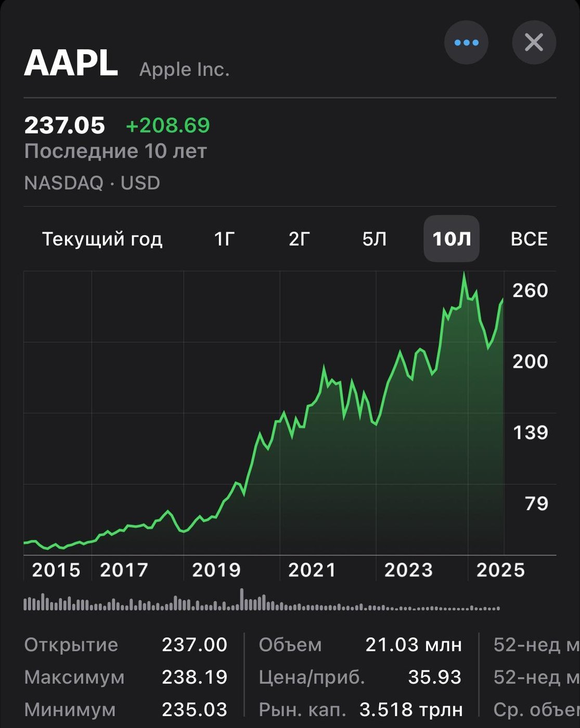Switch chart to the 2Г range

[x=299, y=239]
